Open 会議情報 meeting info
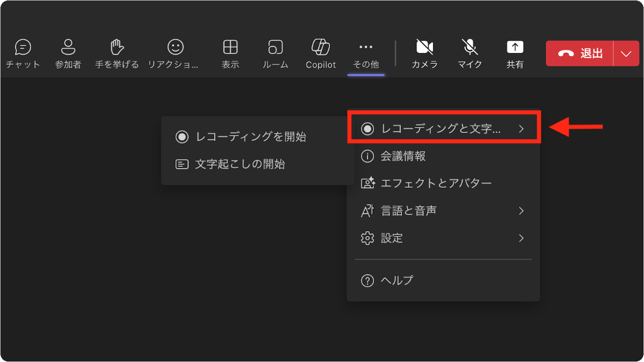The width and height of the screenshot is (644, 362). click(443, 156)
